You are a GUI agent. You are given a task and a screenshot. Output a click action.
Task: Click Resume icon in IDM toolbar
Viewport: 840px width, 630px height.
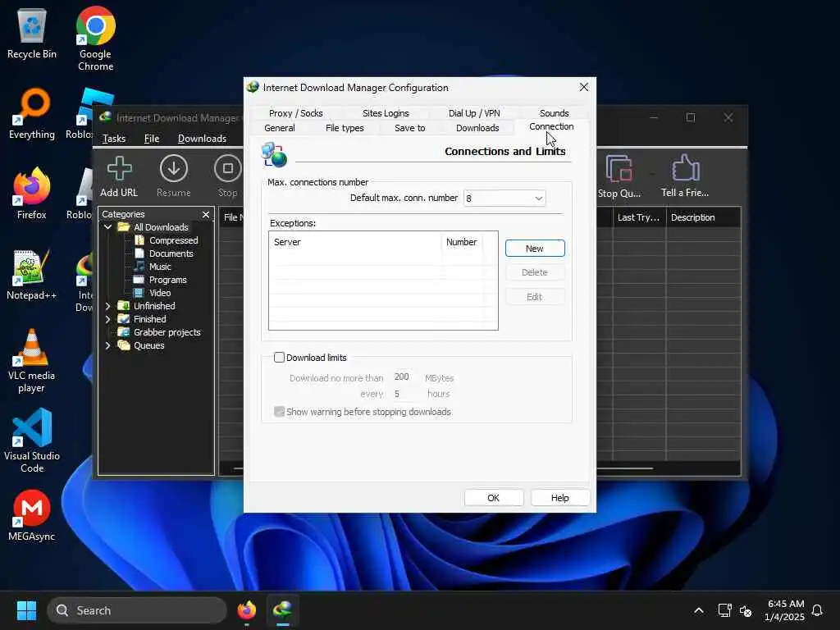tap(174, 177)
